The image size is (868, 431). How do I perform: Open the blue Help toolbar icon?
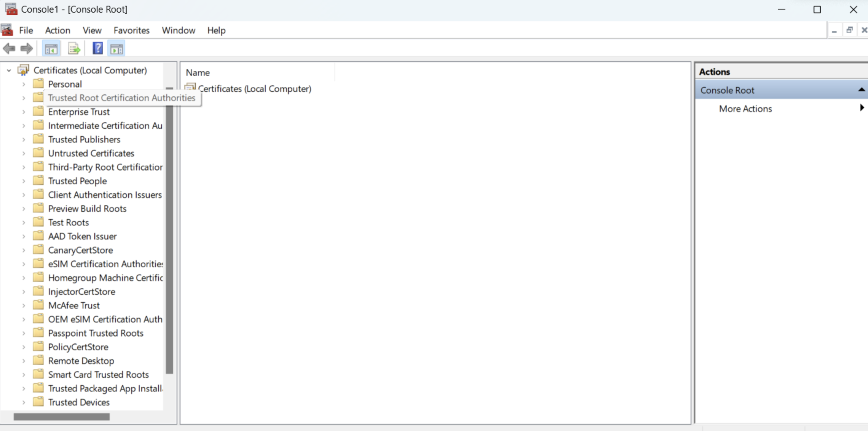(98, 49)
